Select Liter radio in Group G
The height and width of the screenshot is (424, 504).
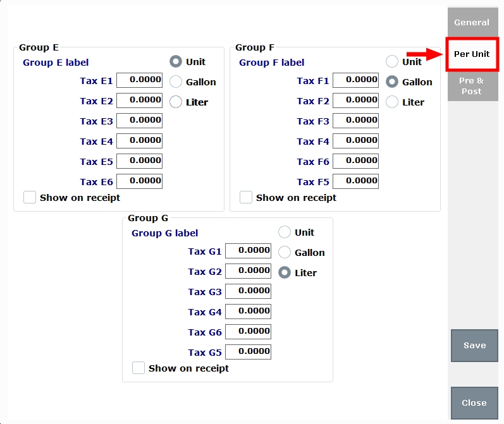coord(285,272)
